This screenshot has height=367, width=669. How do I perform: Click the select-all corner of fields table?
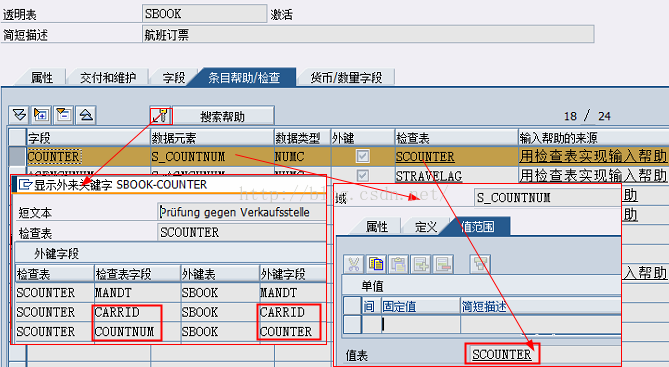tap(17, 138)
